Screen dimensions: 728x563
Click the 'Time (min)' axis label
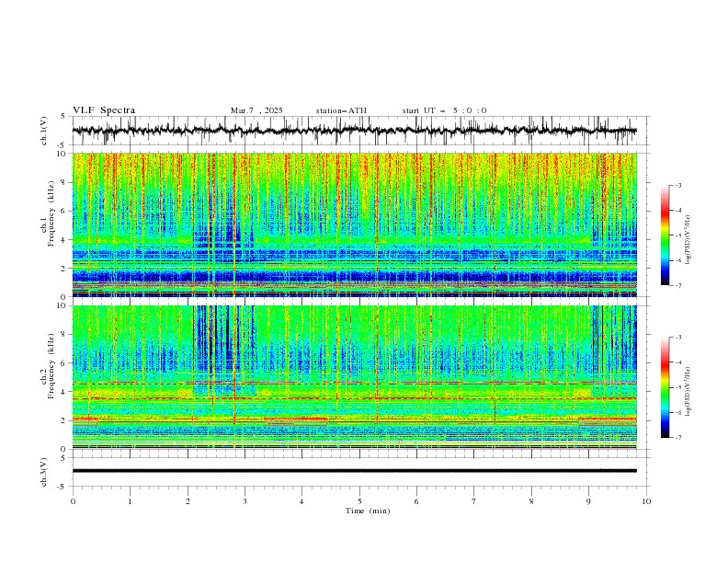click(368, 511)
